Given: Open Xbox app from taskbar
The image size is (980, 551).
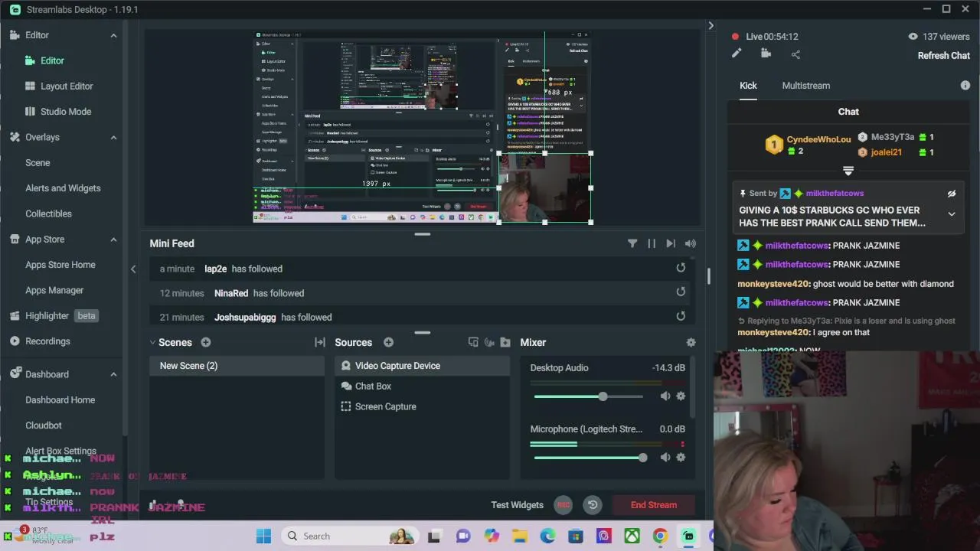Looking at the screenshot, I should click(x=632, y=536).
